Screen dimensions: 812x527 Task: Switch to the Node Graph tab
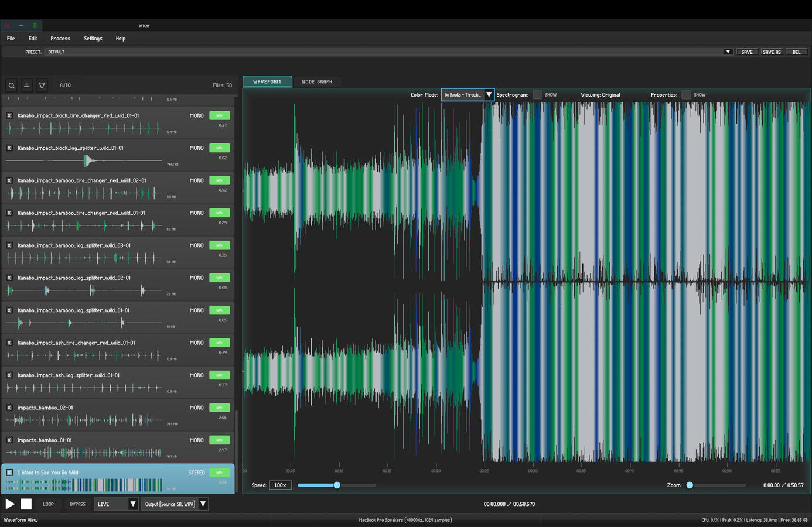point(316,82)
